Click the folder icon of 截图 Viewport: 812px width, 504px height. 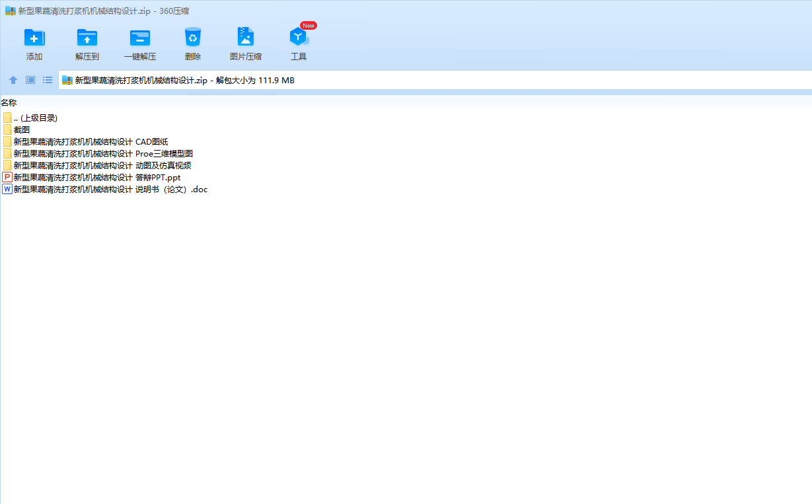7,129
